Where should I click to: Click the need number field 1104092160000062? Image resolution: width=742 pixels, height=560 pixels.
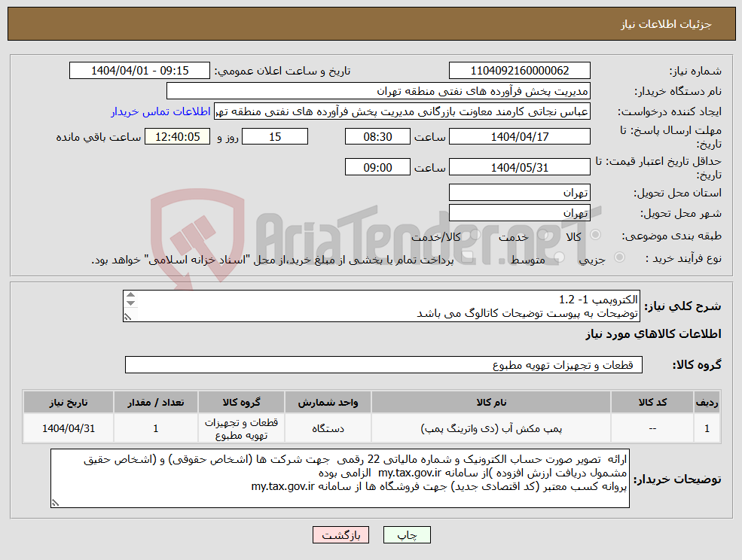point(518,71)
